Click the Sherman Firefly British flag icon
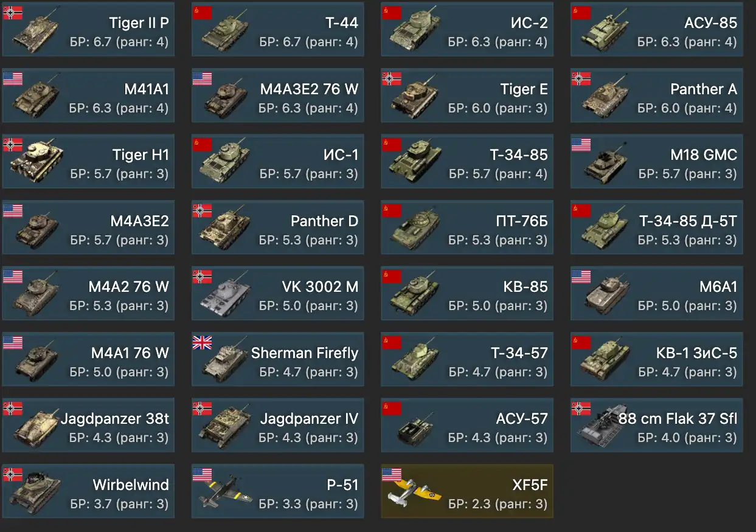 pos(202,342)
